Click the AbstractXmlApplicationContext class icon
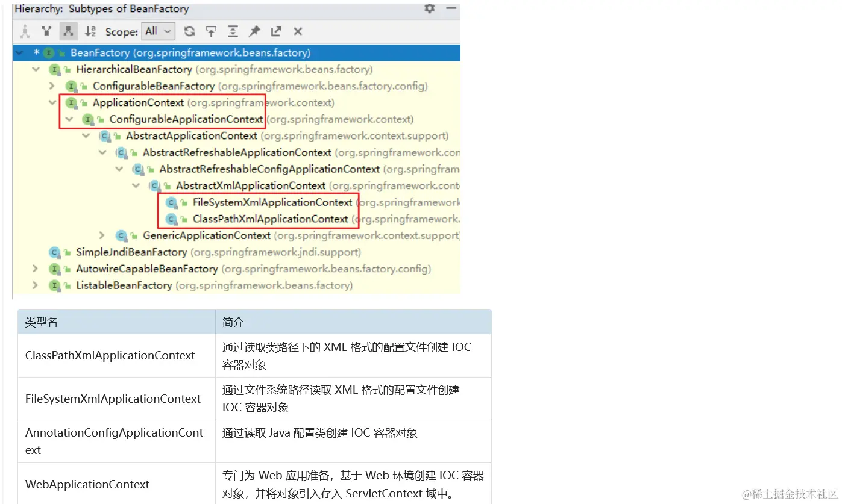Image resolution: width=842 pixels, height=504 pixels. 155,185
